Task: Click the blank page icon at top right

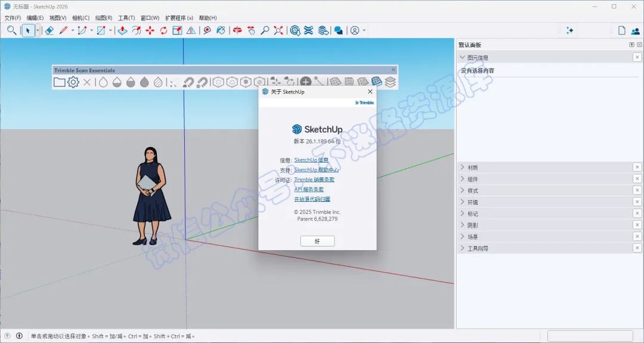Action: [622, 30]
